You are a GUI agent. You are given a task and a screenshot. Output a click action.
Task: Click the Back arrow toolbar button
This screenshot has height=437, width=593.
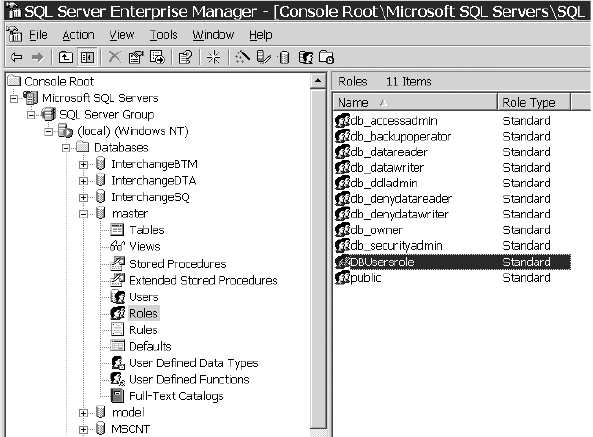coord(17,57)
